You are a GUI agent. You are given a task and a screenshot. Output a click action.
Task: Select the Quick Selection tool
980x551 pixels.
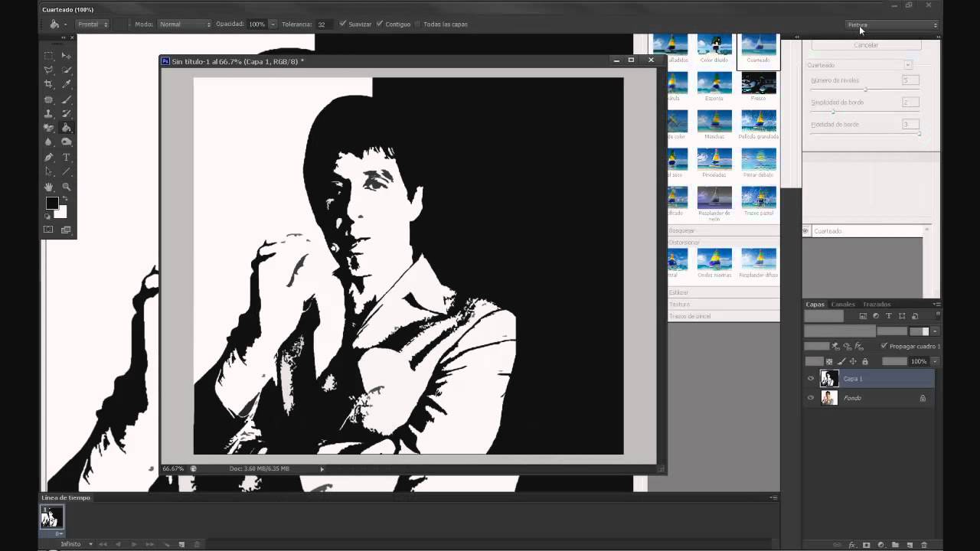(67, 70)
